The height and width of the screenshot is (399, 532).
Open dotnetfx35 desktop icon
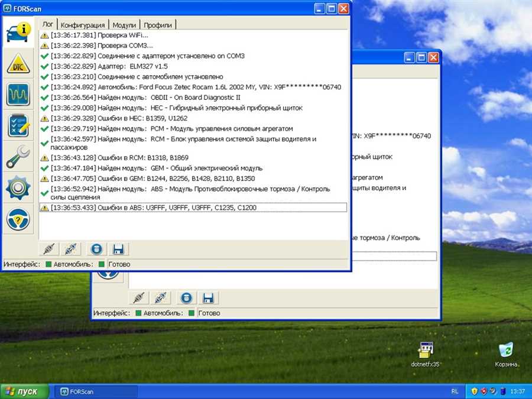pyautogui.click(x=425, y=354)
